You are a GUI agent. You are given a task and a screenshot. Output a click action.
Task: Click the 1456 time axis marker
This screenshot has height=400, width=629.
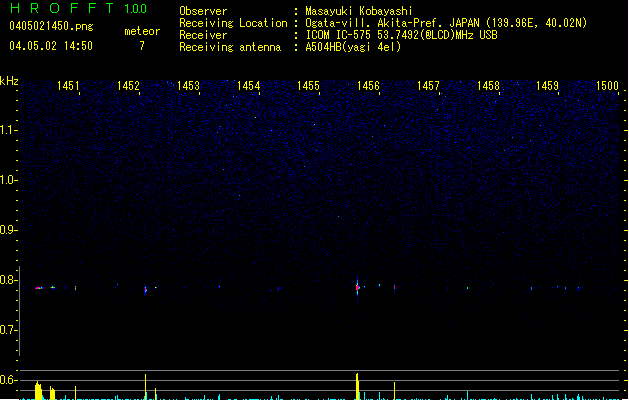coord(368,86)
